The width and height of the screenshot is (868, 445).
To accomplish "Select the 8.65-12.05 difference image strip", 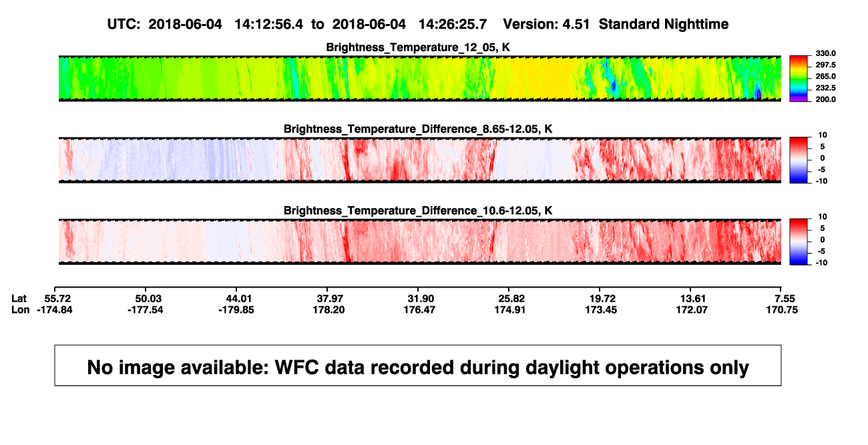I will [x=420, y=160].
